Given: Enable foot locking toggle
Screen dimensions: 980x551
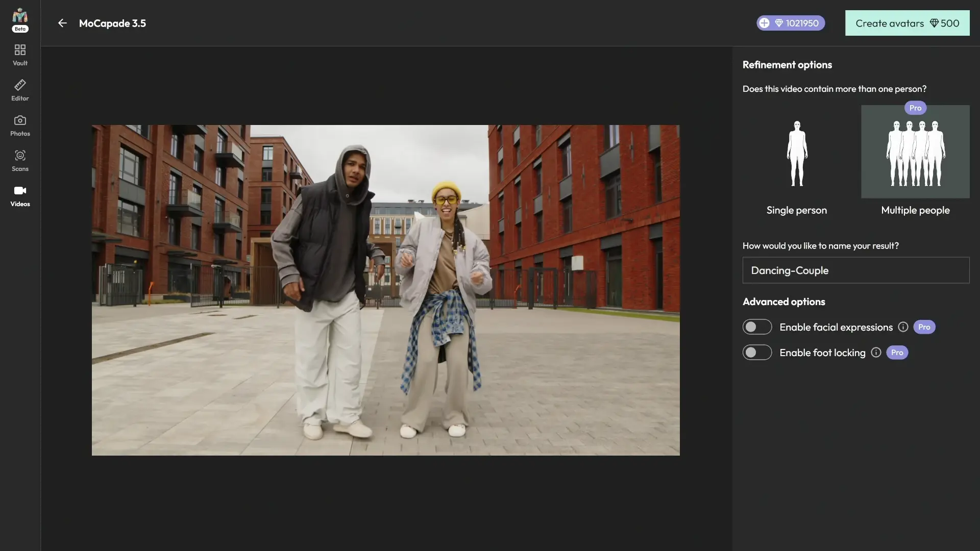Looking at the screenshot, I should click(x=757, y=353).
